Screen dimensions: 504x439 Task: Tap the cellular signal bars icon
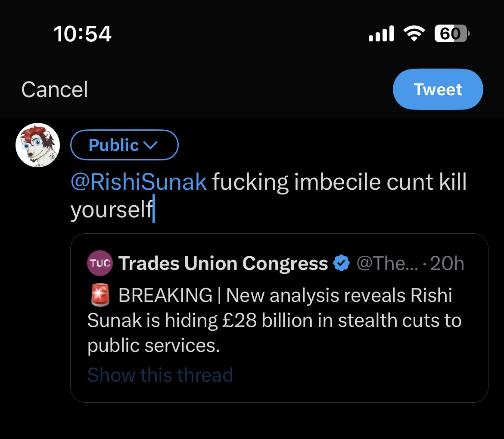(381, 34)
